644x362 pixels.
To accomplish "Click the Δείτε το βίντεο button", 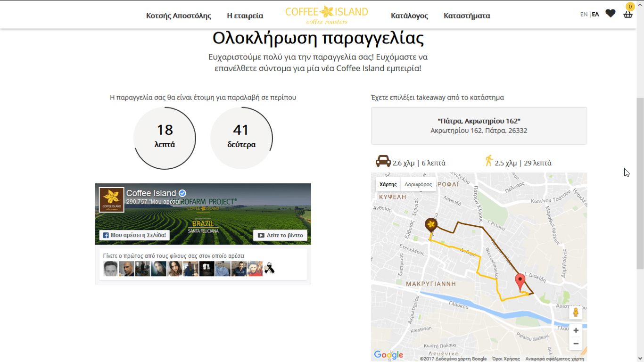I will 281,235.
